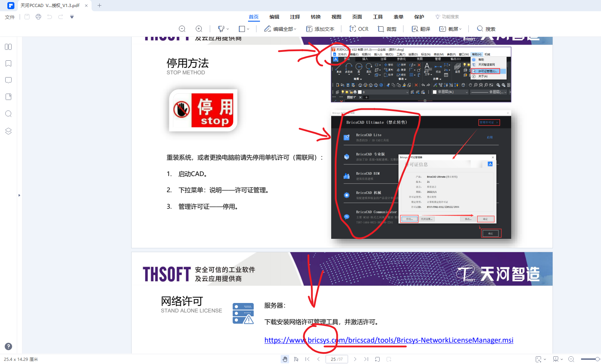601x364 pixels.
Task: Select the 裁剪 crop tool
Action: 387,29
